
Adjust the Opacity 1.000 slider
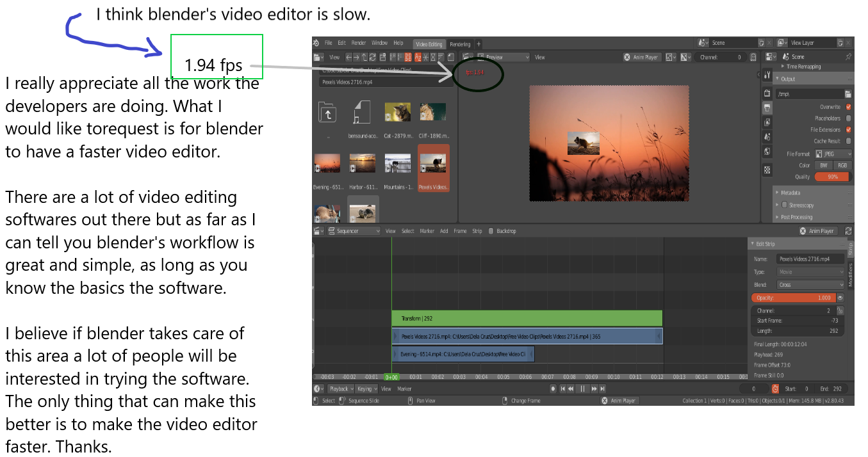[793, 298]
